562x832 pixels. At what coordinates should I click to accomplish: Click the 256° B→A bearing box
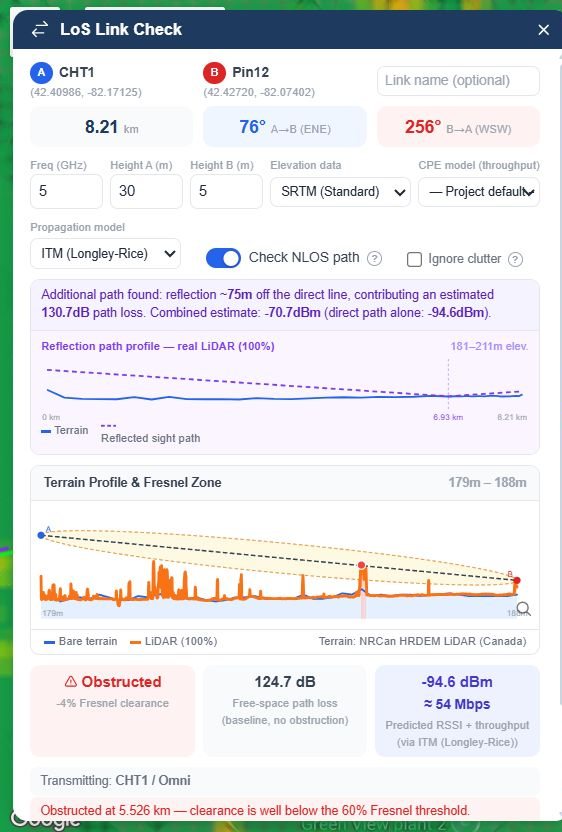(x=458, y=127)
